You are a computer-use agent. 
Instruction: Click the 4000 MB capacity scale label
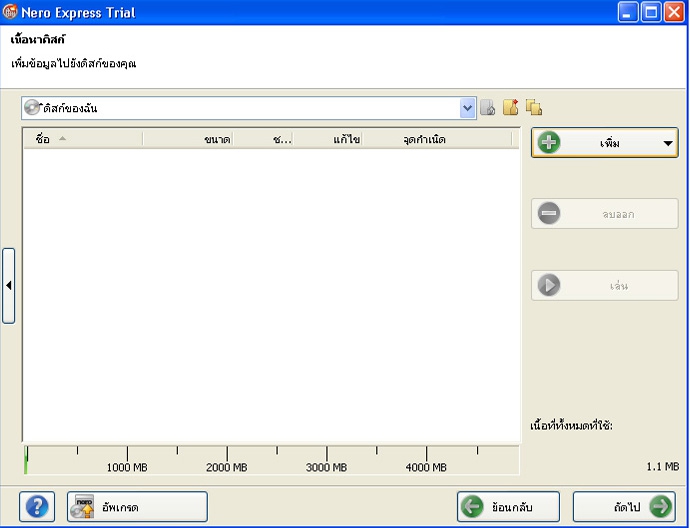click(x=426, y=467)
